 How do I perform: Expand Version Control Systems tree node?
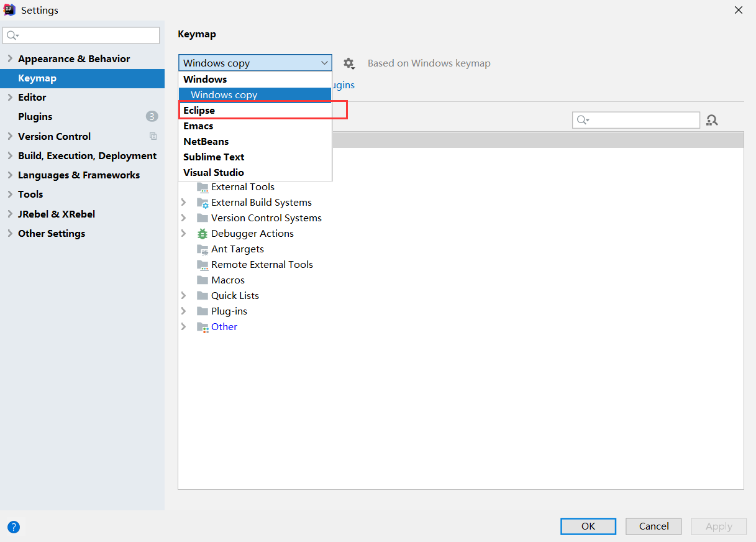tap(183, 218)
